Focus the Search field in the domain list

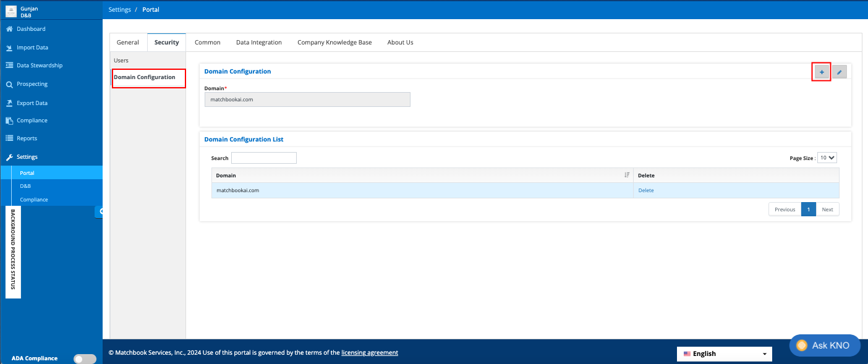tap(264, 158)
